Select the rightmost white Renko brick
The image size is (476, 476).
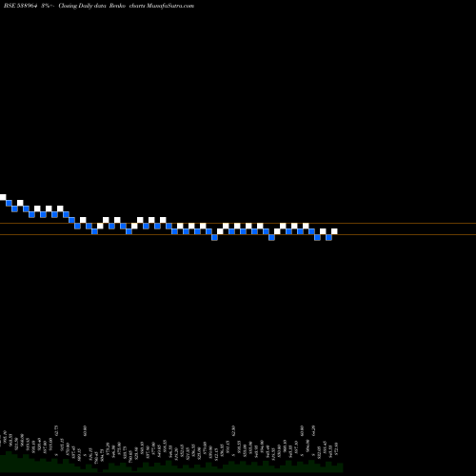click(x=334, y=231)
